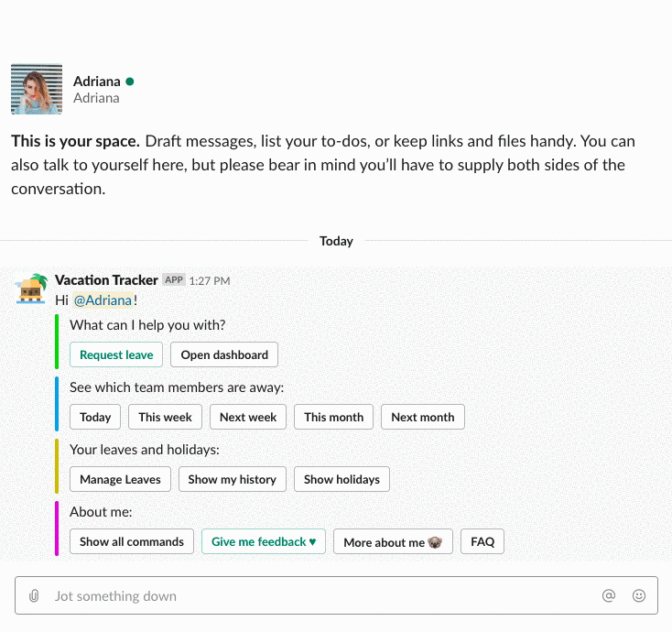Click the This month button
This screenshot has width=672, height=632.
pyautogui.click(x=333, y=417)
